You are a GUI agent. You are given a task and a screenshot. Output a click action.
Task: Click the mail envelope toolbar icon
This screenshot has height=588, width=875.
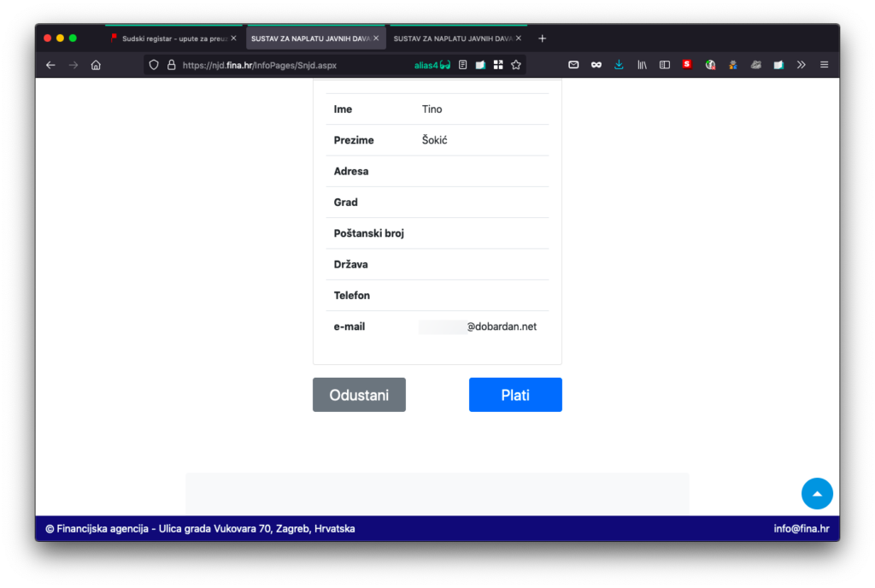pos(574,65)
